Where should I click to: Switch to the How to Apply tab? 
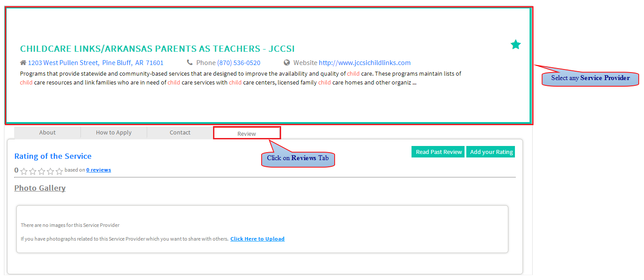coord(114,132)
